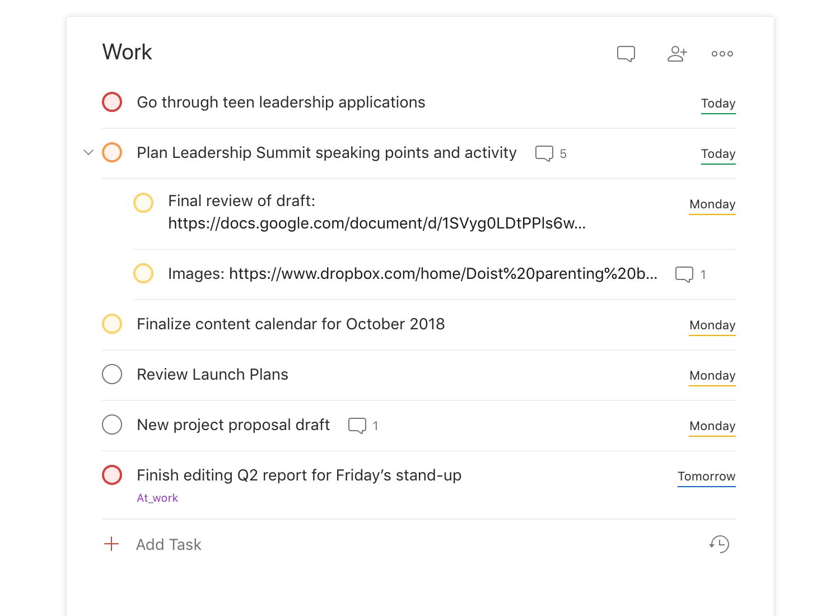The width and height of the screenshot is (840, 616).
Task: Tick the Finish editing Q2 report checkbox
Action: point(112,475)
